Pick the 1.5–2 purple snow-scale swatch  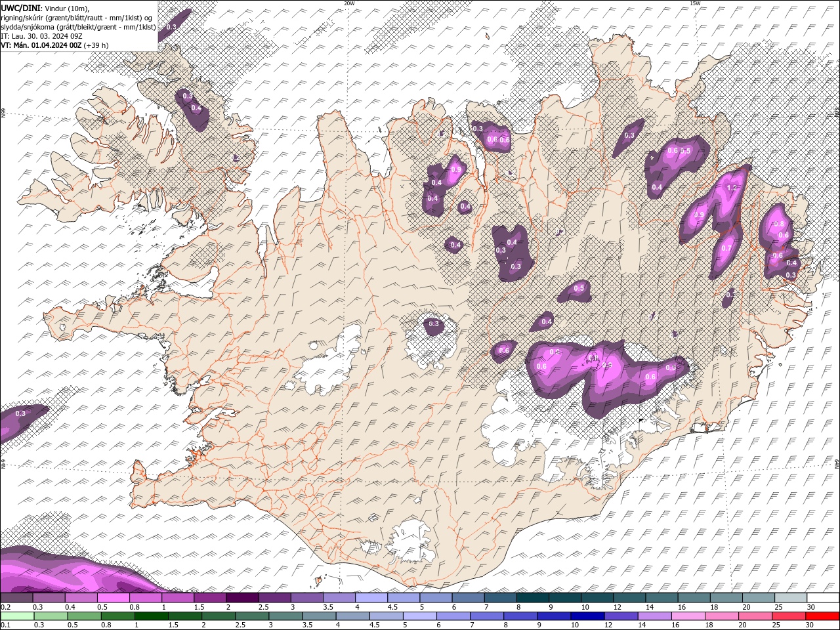[210, 598]
